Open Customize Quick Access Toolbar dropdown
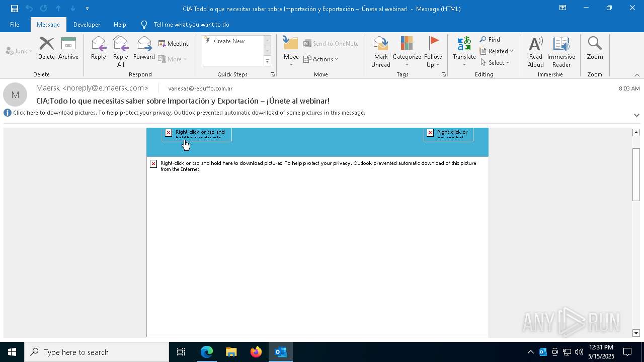The height and width of the screenshot is (362, 644). tap(87, 9)
